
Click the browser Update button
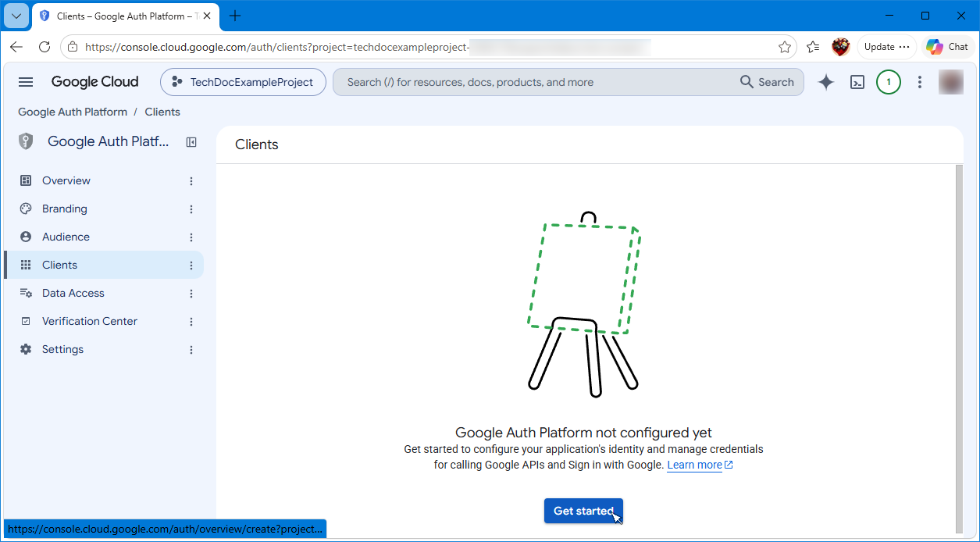point(887,47)
